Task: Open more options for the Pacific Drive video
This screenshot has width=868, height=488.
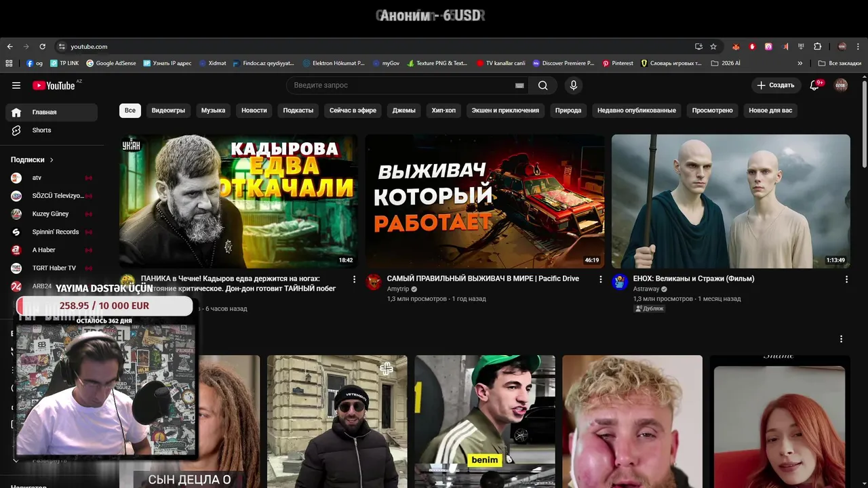Action: tap(600, 279)
